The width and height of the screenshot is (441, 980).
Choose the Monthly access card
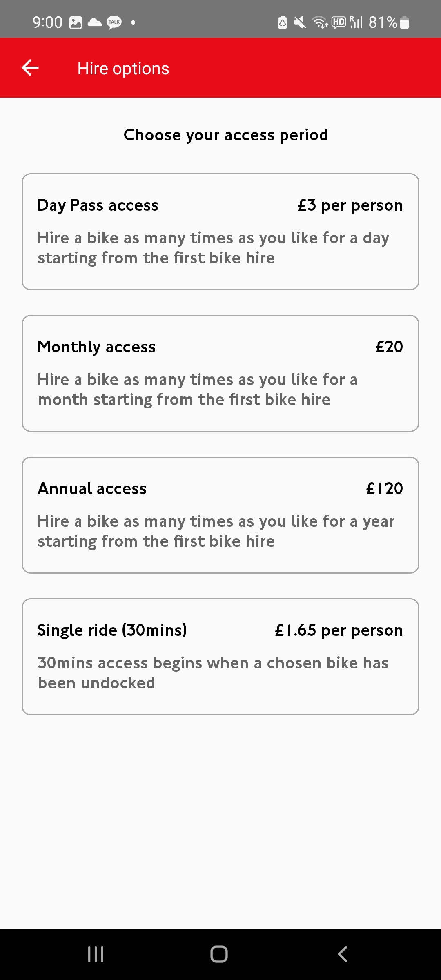[220, 373]
